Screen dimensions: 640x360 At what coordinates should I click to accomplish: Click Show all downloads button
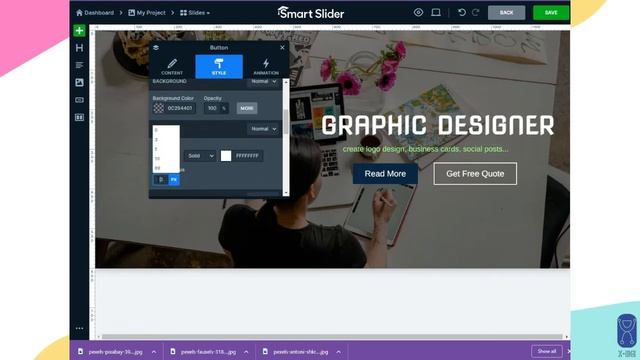pyautogui.click(x=547, y=351)
